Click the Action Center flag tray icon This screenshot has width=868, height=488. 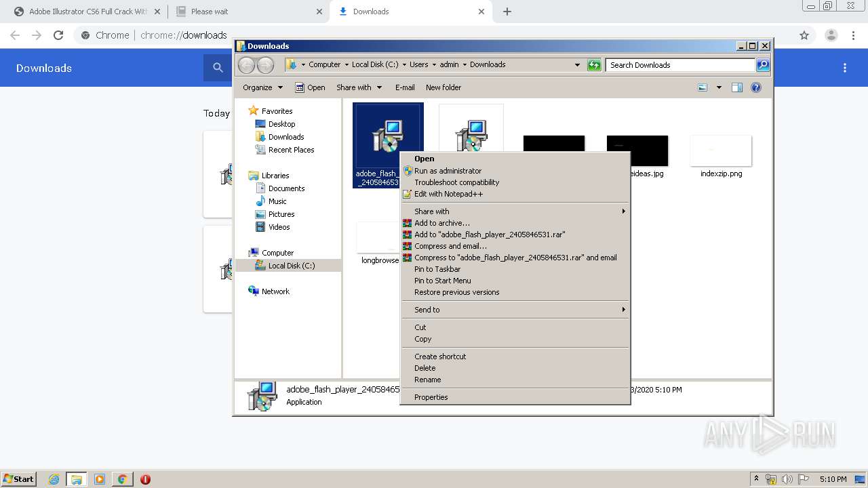(804, 479)
